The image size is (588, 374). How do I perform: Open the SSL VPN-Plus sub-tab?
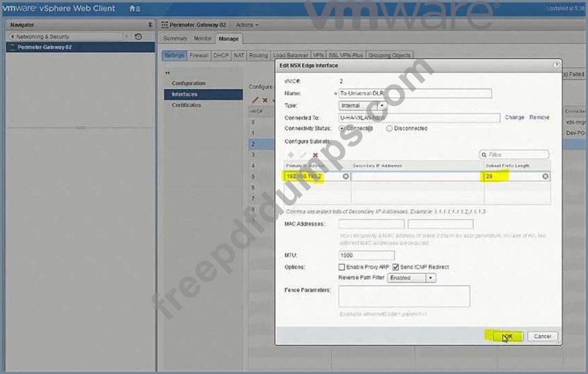pyautogui.click(x=346, y=55)
